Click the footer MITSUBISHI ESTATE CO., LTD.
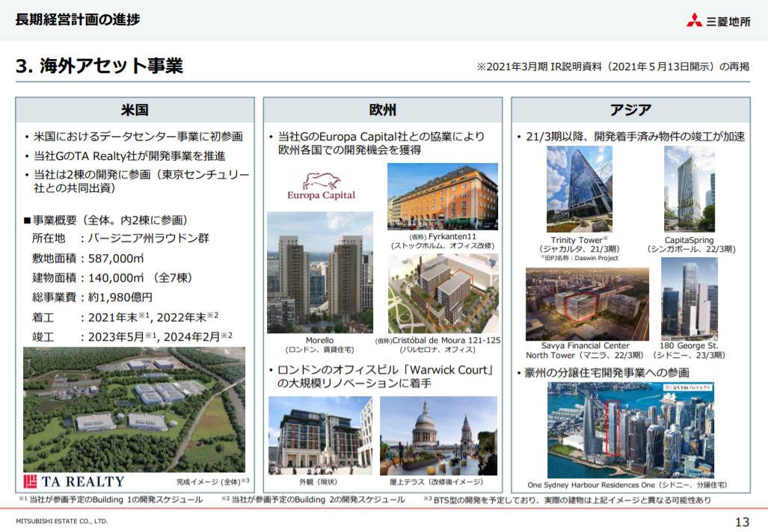Screen dimensions: 768x532 [x=62, y=522]
